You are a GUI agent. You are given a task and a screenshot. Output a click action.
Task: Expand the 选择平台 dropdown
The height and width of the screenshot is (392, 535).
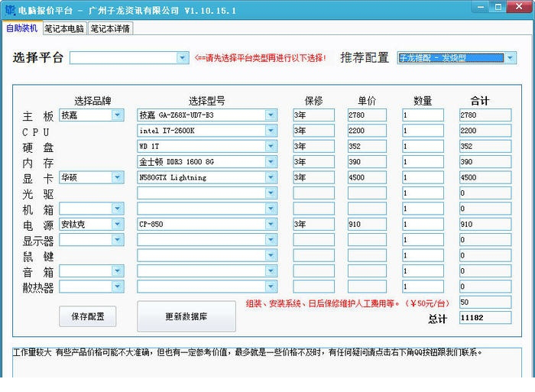click(183, 57)
